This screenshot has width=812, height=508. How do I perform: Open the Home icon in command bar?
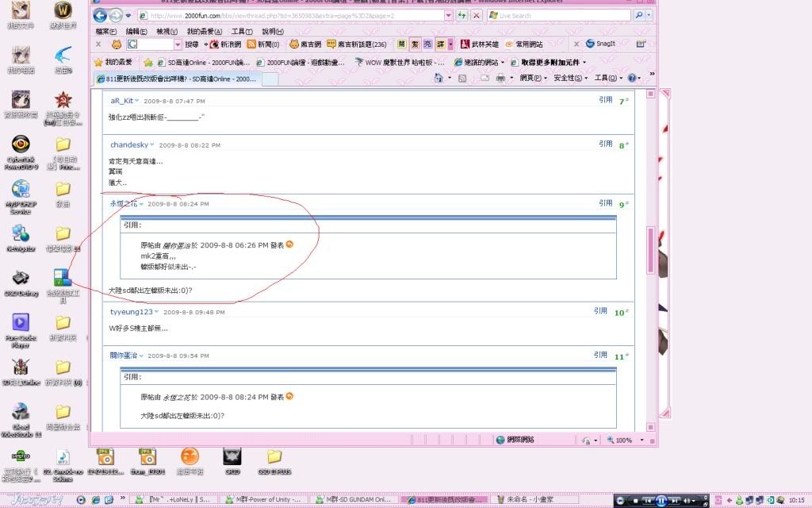(x=439, y=78)
